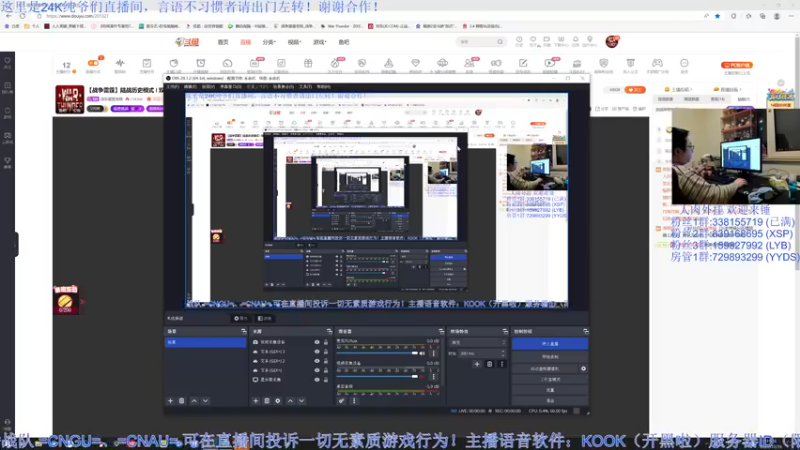Click 开始录制 in OBS Controls
The height and width of the screenshot is (450, 800).
coord(550,357)
